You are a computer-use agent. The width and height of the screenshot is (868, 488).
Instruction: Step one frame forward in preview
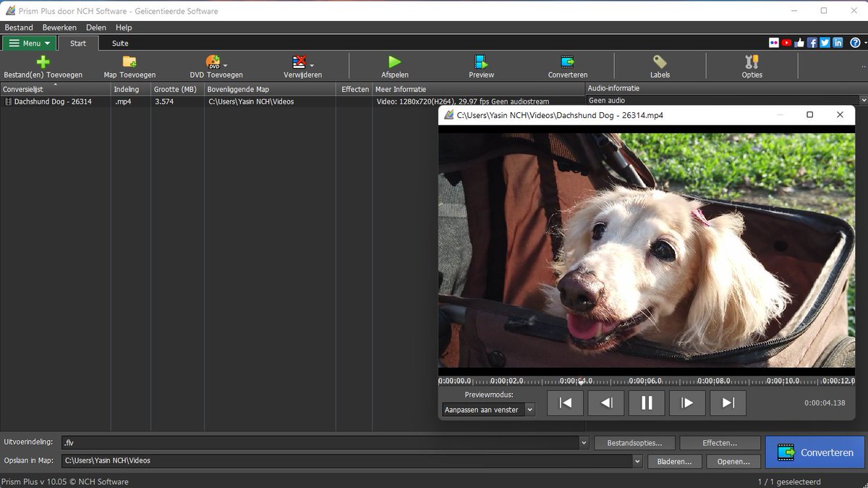[687, 403]
